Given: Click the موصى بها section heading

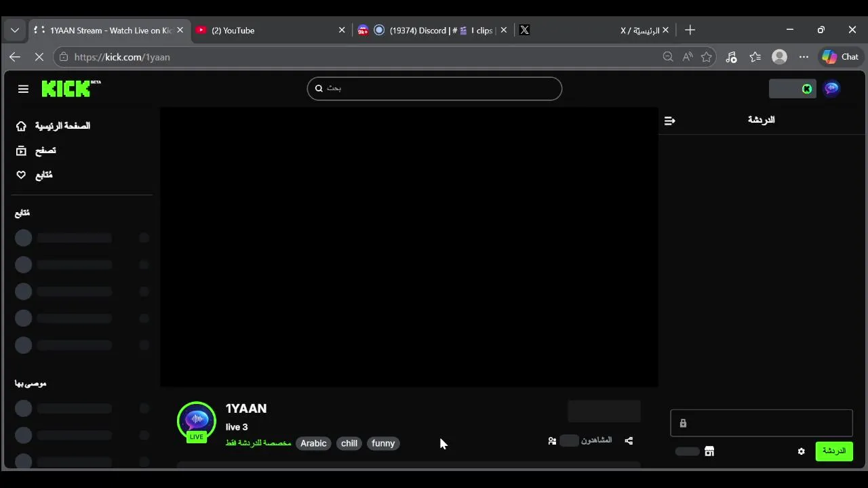Looking at the screenshot, I should (31, 384).
